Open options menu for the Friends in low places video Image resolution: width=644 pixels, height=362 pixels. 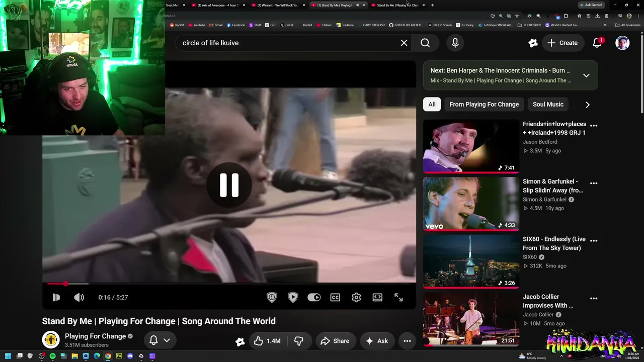pyautogui.click(x=594, y=125)
